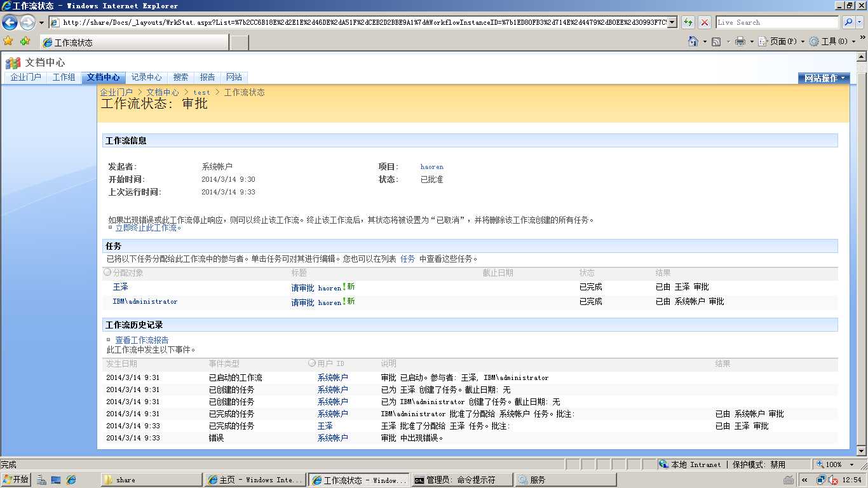
Task: Expand the Home button dropdown arrow
Action: tap(704, 41)
